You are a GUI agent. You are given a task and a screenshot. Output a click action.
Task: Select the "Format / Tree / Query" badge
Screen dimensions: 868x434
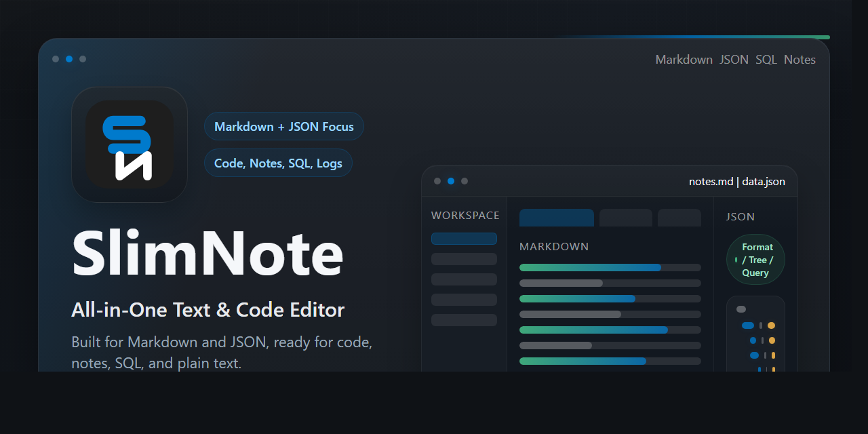755,260
